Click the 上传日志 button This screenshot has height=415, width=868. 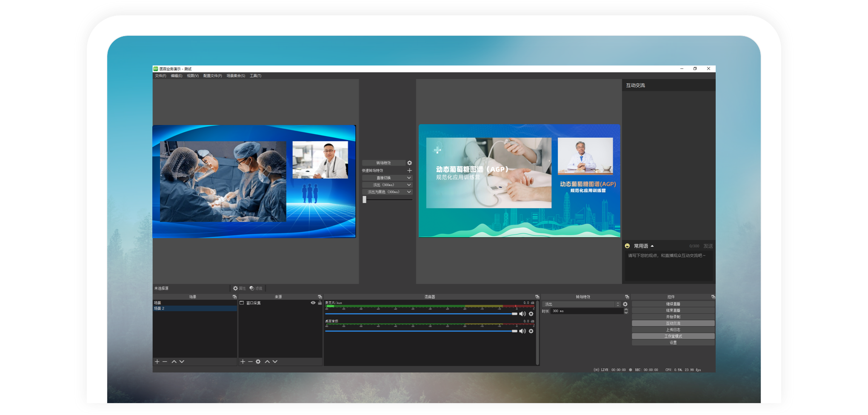pos(673,330)
